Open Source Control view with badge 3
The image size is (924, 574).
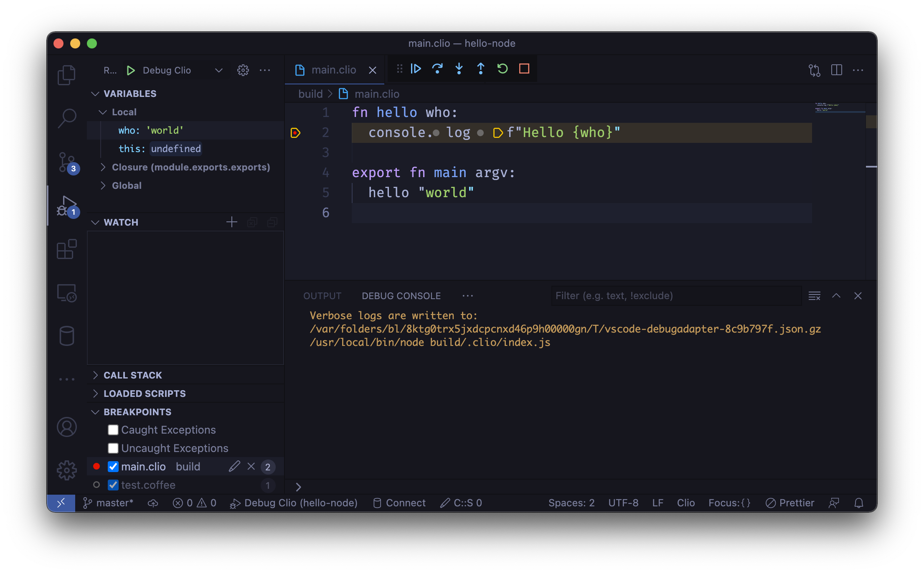(x=67, y=163)
